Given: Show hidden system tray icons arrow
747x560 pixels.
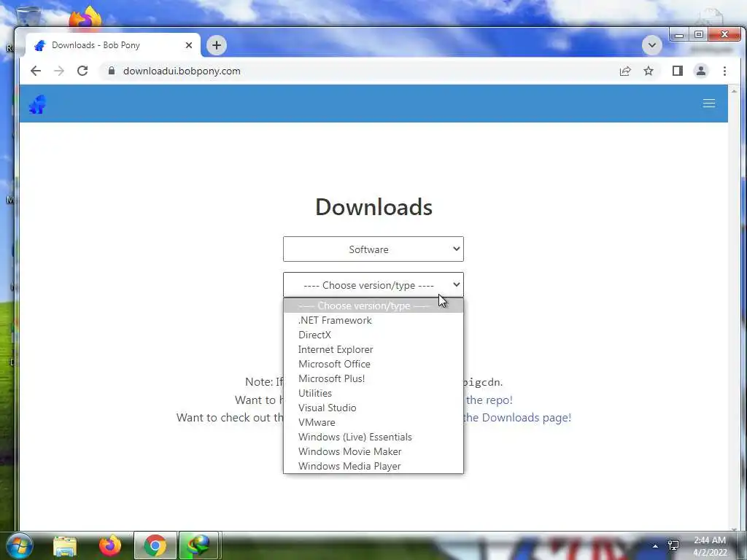Looking at the screenshot, I should tap(655, 546).
